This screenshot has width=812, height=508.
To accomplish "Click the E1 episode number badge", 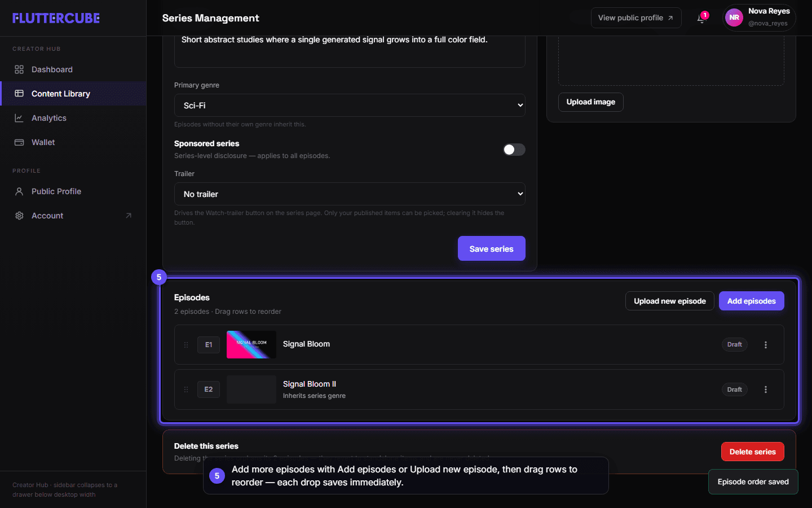I will click(209, 345).
